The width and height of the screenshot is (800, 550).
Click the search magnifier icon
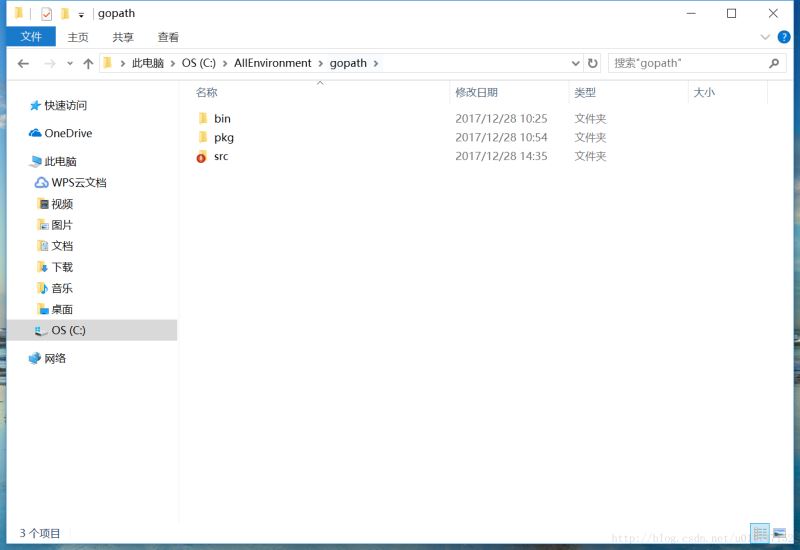tap(774, 63)
